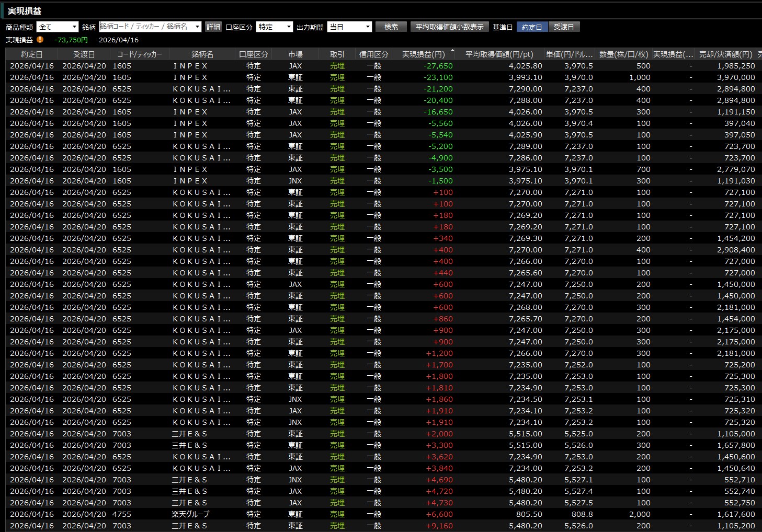Open the 商品種類 dropdown showing 全て
The image size is (762, 532).
pos(57,27)
